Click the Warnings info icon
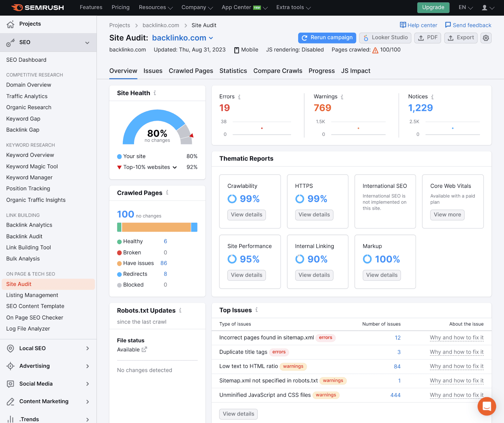The height and width of the screenshot is (423, 504). coord(342,97)
